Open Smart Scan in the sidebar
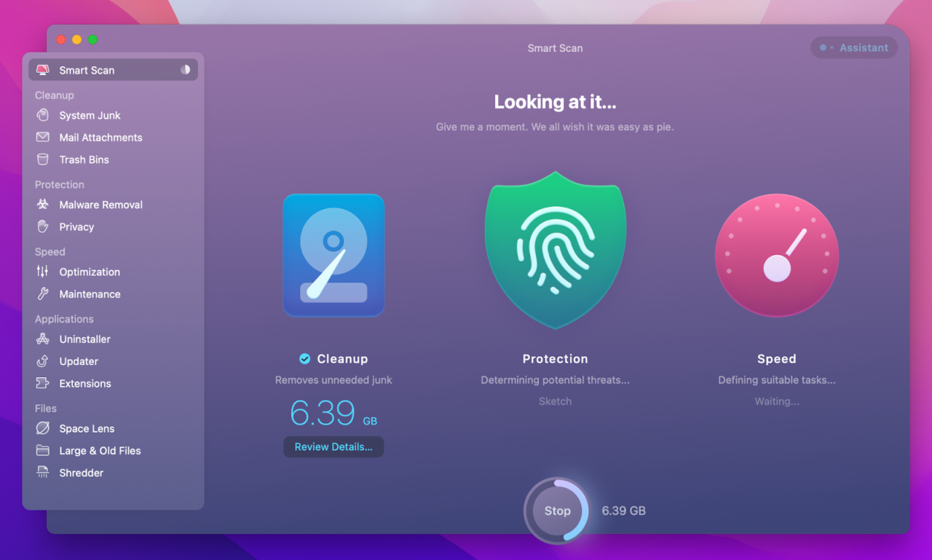932x560 pixels. (x=113, y=70)
